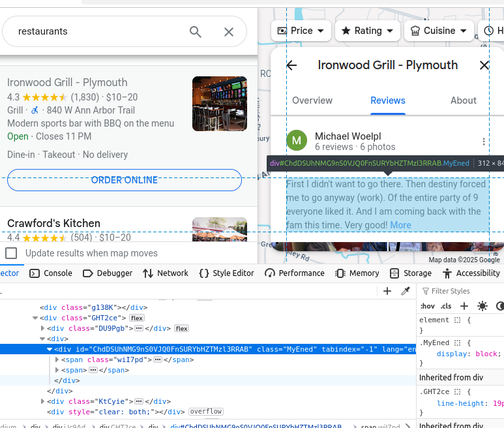Viewport: 504px width, 428px height.
Task: Toggle light color scheme simulation
Action: 482,306
